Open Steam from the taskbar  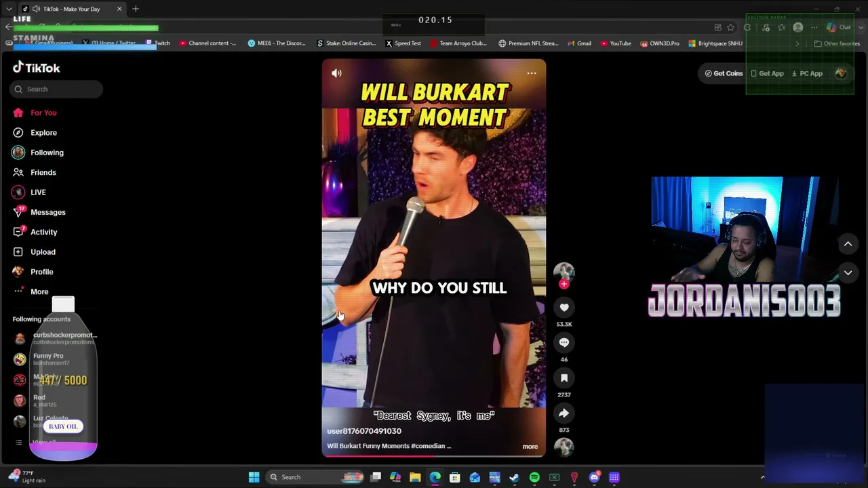(x=514, y=477)
